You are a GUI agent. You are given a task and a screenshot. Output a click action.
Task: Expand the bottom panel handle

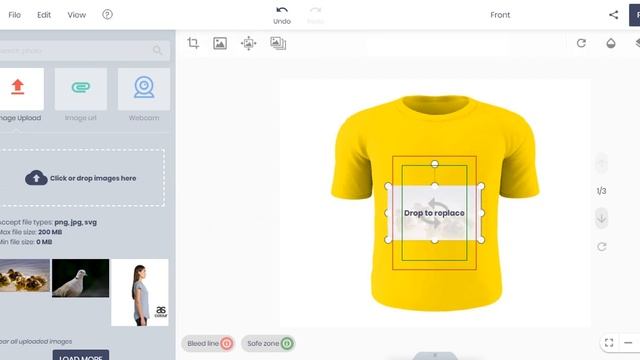point(435,356)
